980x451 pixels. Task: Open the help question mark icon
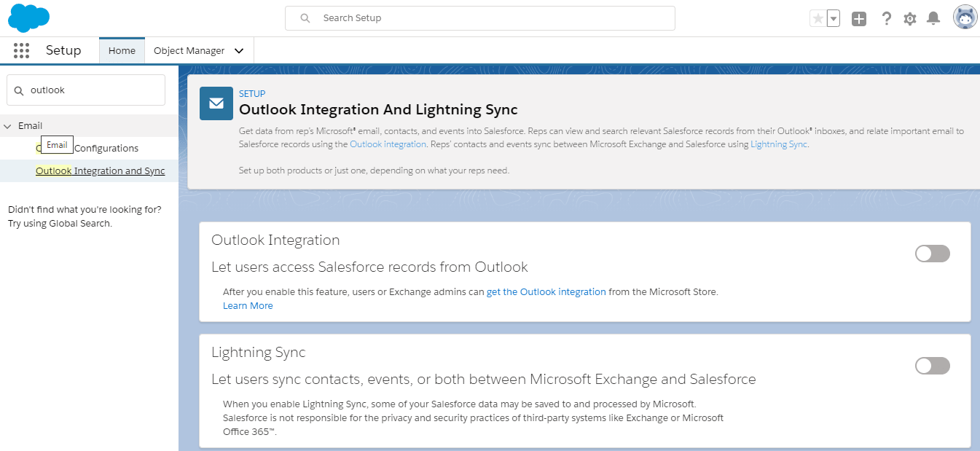pyautogui.click(x=886, y=18)
